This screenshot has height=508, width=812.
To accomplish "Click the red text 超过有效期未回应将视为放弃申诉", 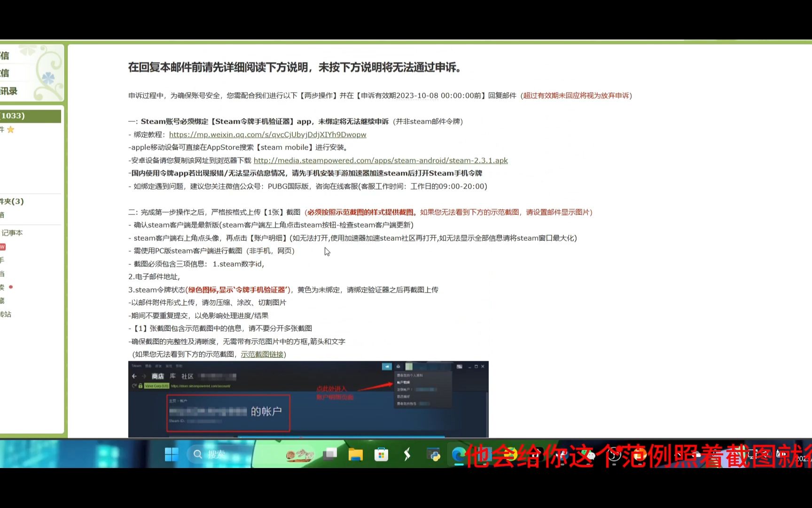I will 576,95.
